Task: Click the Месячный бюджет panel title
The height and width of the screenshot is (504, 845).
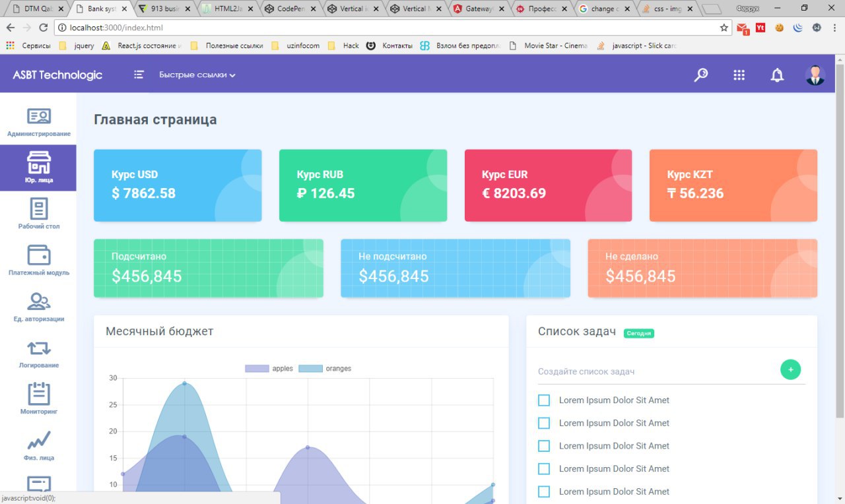Action: [160, 331]
